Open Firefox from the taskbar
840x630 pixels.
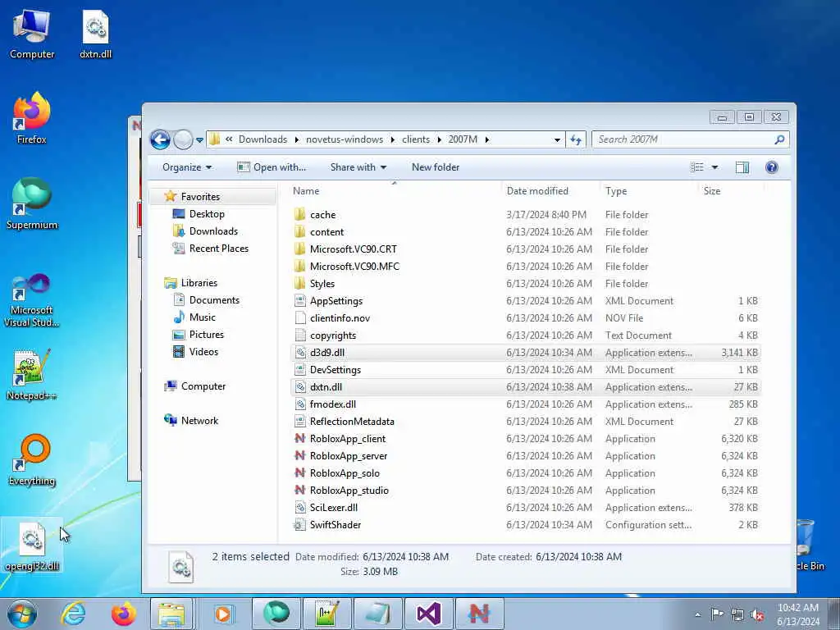click(x=123, y=614)
